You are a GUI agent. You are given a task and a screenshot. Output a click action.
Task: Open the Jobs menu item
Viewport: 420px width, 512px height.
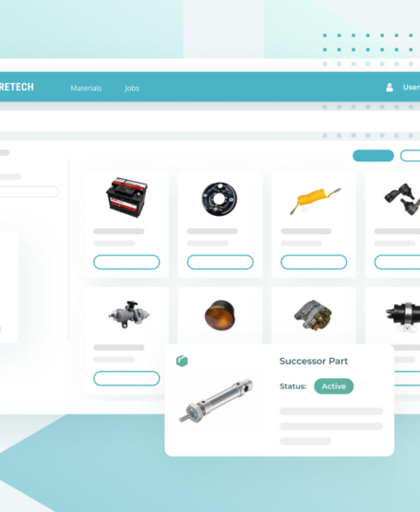pyautogui.click(x=132, y=88)
